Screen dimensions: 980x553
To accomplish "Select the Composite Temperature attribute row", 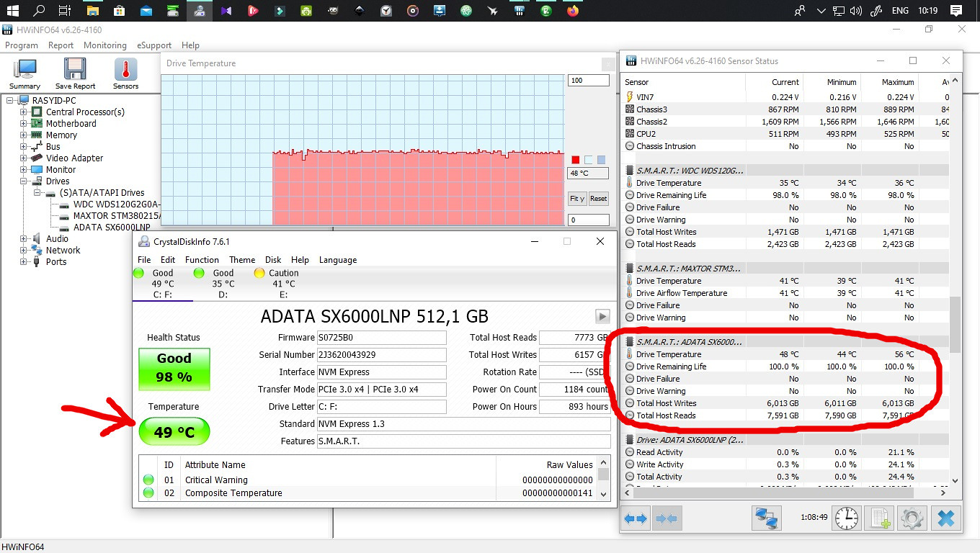I will (x=369, y=493).
